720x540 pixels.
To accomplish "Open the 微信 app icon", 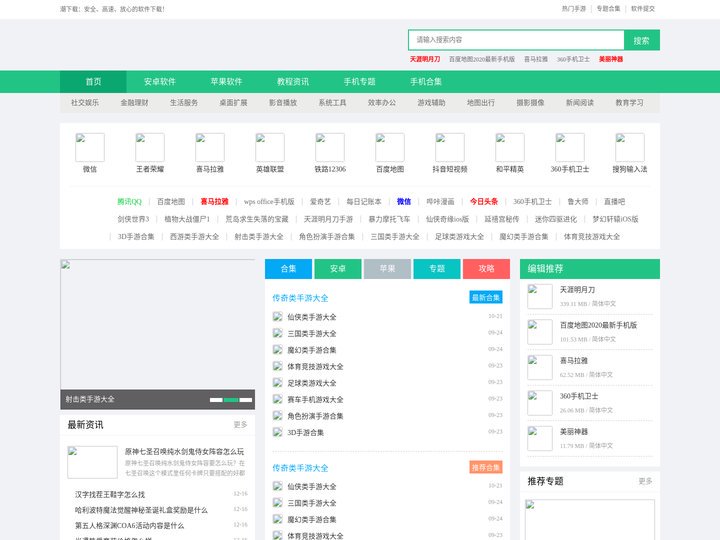I will coord(90,147).
